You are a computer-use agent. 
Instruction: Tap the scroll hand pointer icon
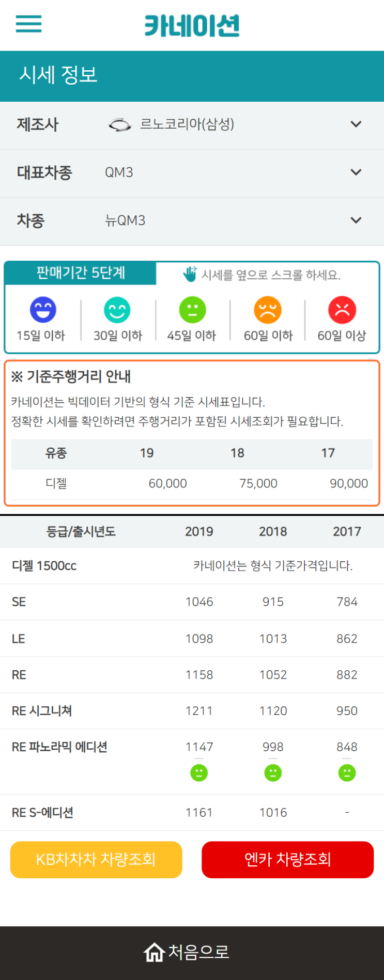[x=190, y=274]
